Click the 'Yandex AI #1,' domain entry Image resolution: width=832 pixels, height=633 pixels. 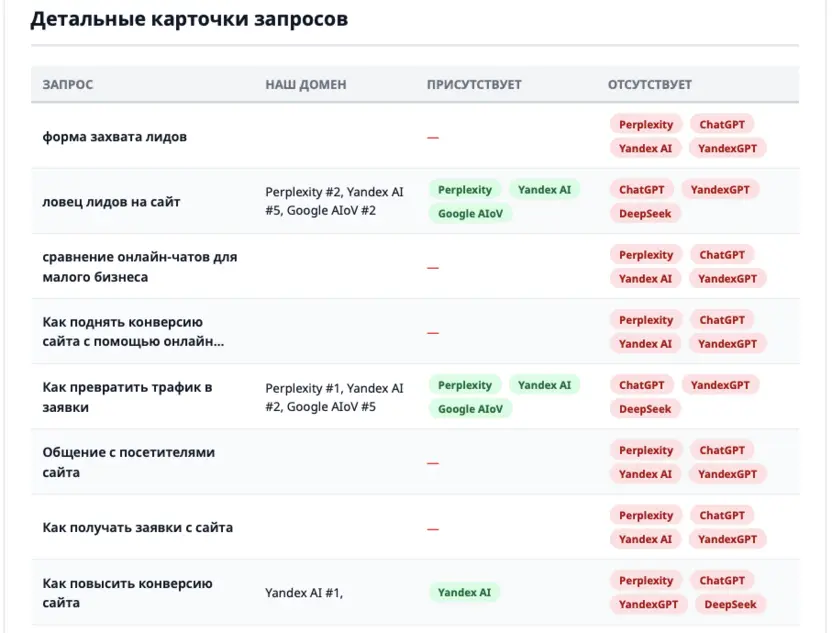[x=300, y=592]
